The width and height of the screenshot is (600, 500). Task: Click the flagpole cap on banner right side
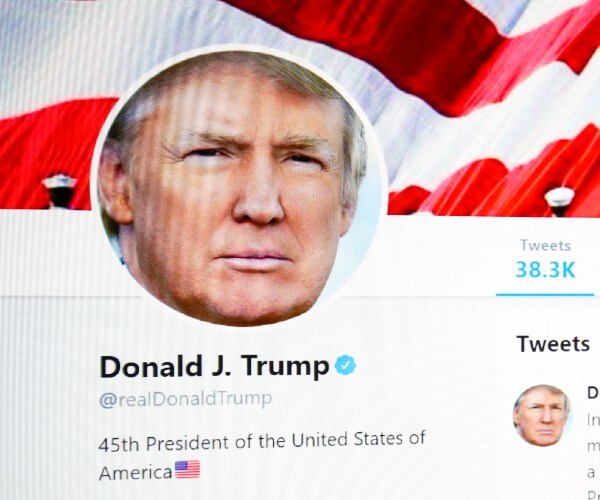560,197
